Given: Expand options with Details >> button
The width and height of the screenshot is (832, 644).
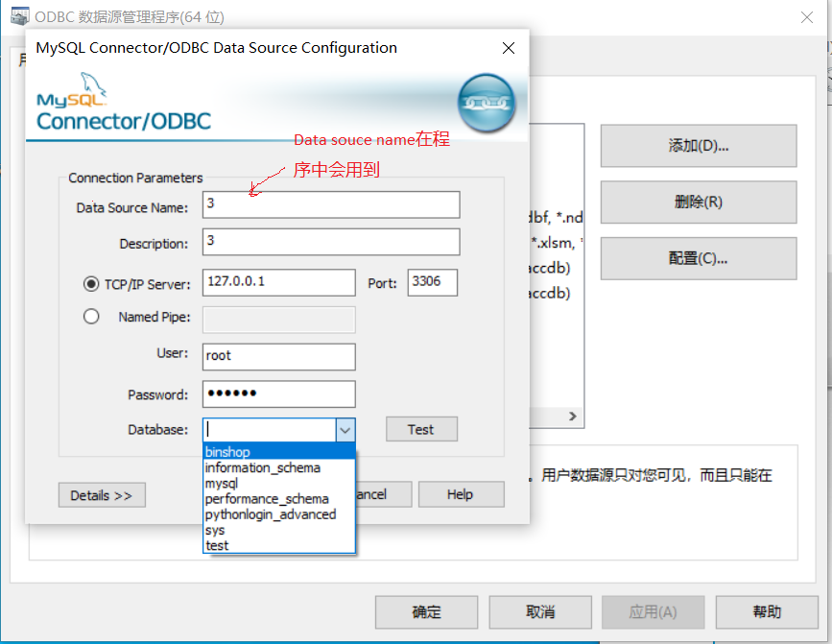Looking at the screenshot, I should 102,494.
